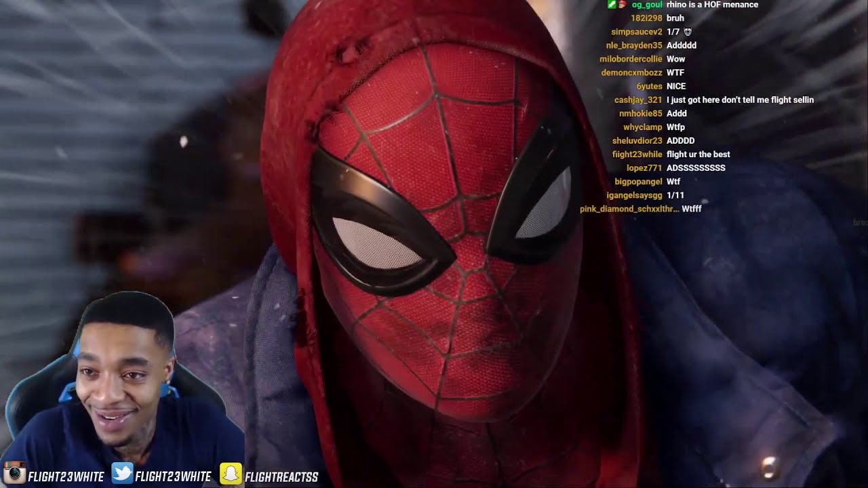Click the red hat badge beside og_goul
The width and height of the screenshot is (868, 488).
point(622,5)
